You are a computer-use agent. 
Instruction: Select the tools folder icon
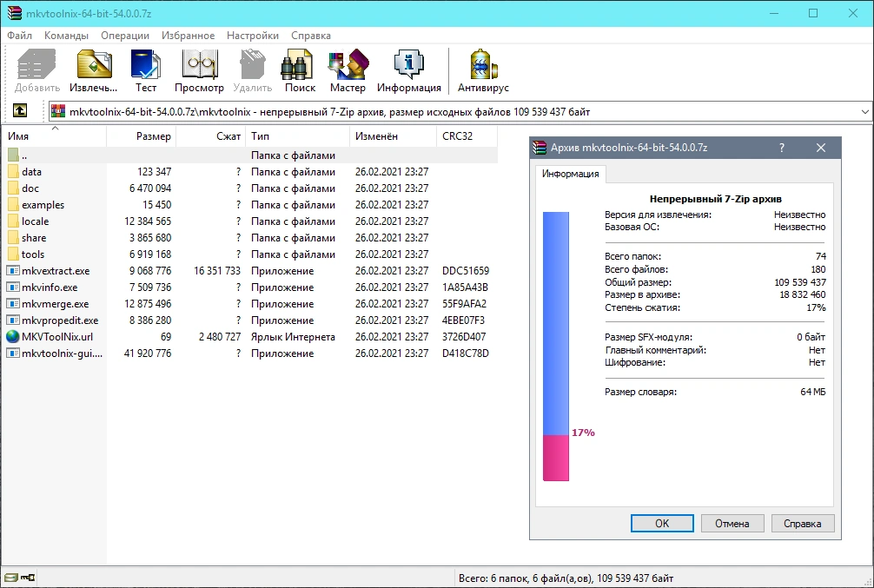pos(13,254)
